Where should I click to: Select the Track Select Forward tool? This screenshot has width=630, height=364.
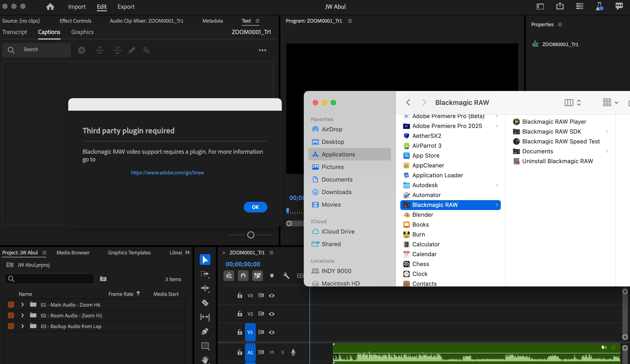click(x=205, y=274)
